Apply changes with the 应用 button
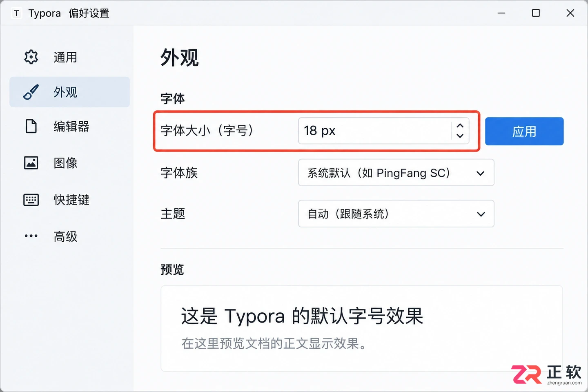 click(x=524, y=131)
